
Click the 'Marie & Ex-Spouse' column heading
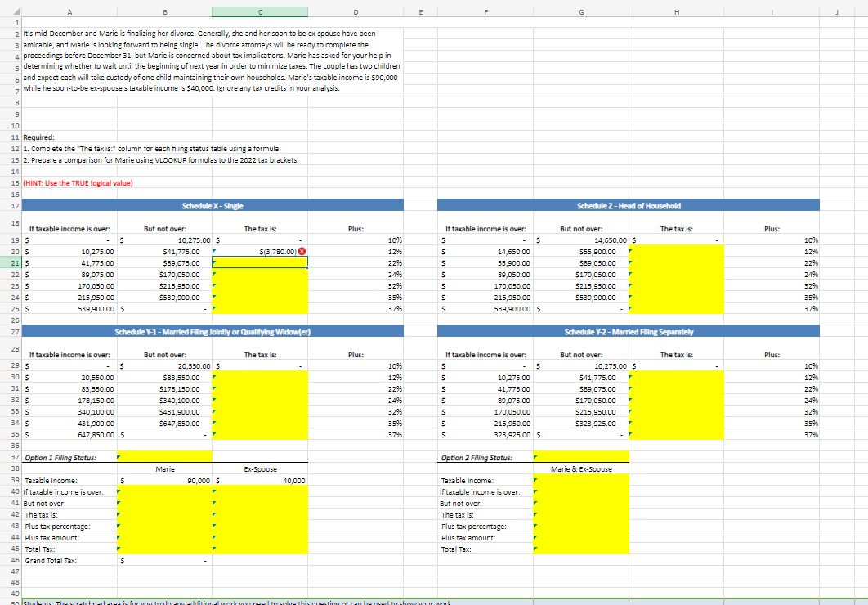(581, 468)
